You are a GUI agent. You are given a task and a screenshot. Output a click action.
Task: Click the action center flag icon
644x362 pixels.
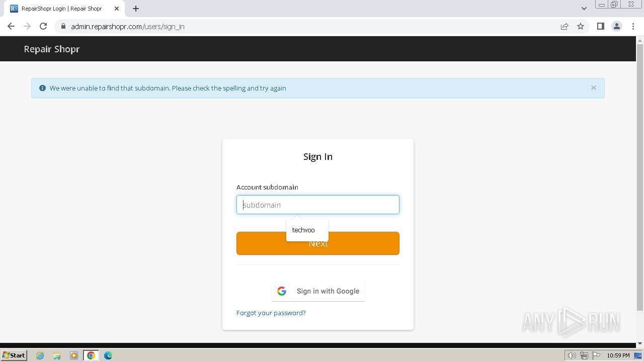click(596, 355)
